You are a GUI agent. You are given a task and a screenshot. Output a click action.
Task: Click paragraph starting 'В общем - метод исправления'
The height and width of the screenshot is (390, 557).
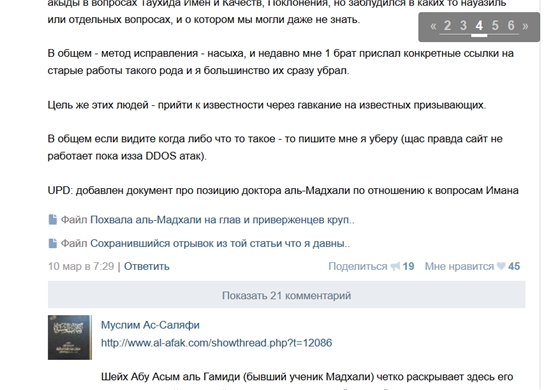(x=281, y=62)
